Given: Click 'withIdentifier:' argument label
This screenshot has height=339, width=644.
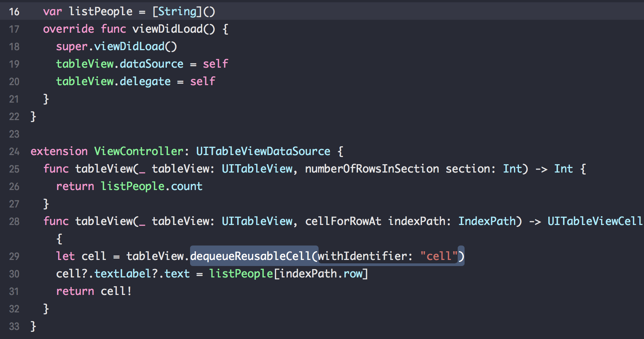Looking at the screenshot, I should [x=365, y=256].
